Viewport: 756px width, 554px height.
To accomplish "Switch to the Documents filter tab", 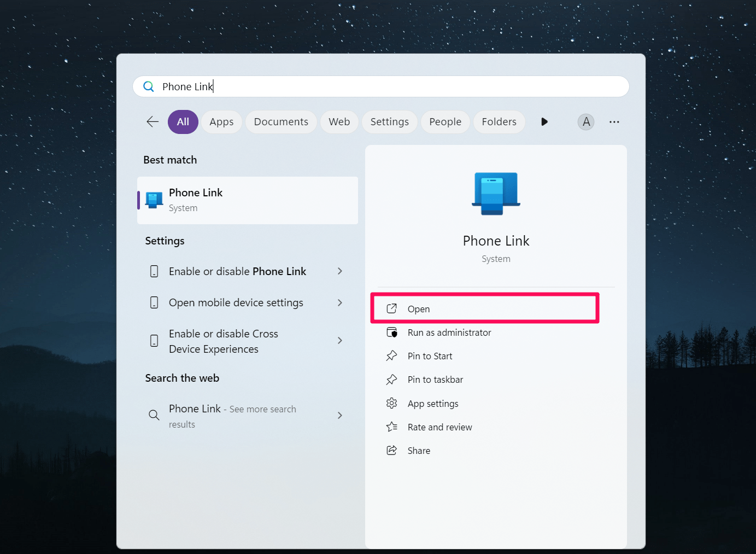I will click(281, 121).
